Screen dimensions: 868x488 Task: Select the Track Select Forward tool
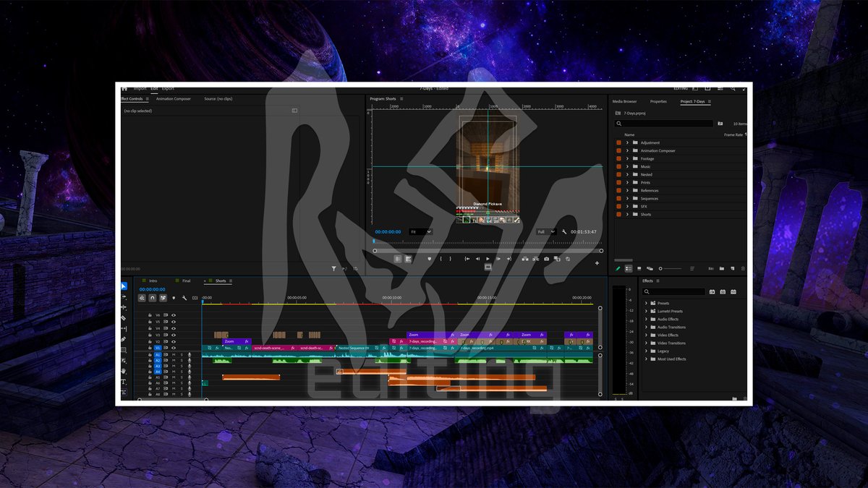pos(124,297)
